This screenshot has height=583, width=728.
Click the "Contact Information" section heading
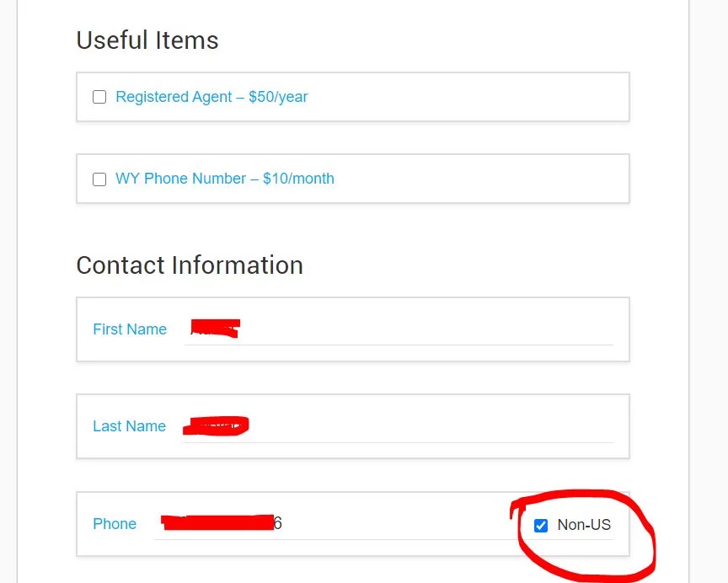click(x=190, y=265)
